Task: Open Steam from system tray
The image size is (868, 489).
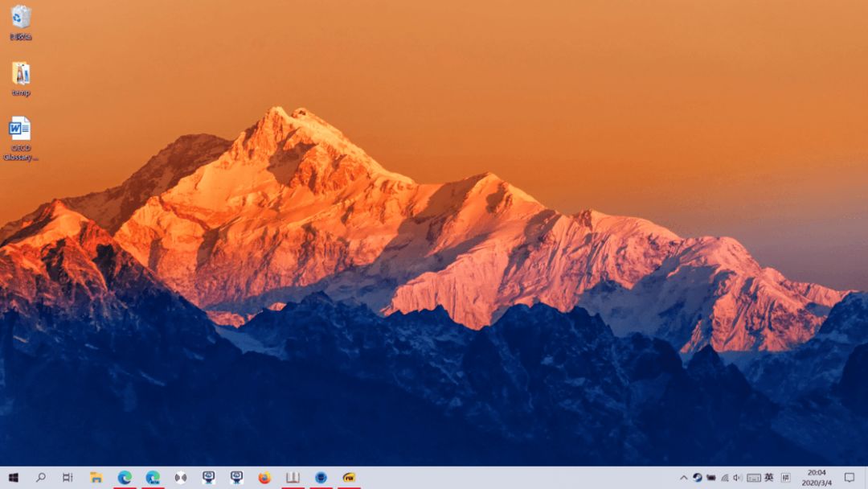Action: point(698,478)
